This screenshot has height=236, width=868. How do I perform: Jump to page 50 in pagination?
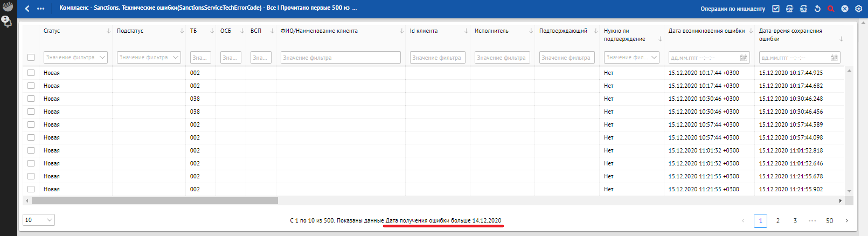(829, 221)
